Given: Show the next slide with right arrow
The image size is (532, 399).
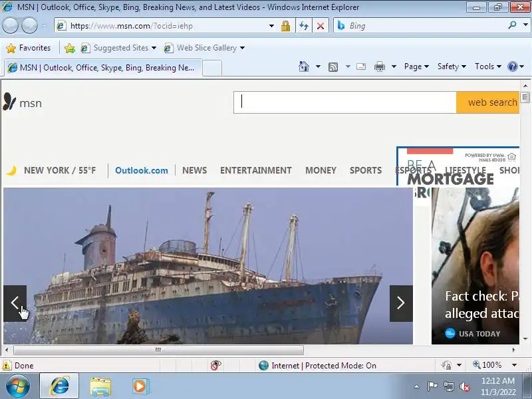Looking at the screenshot, I should [x=401, y=303].
